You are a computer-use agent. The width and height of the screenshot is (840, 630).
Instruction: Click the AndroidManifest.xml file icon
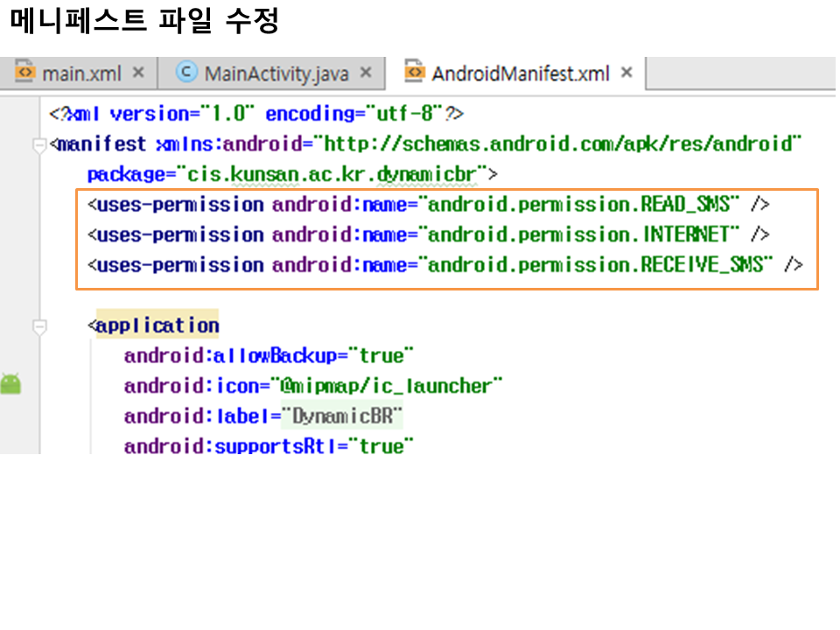pyautogui.click(x=415, y=73)
